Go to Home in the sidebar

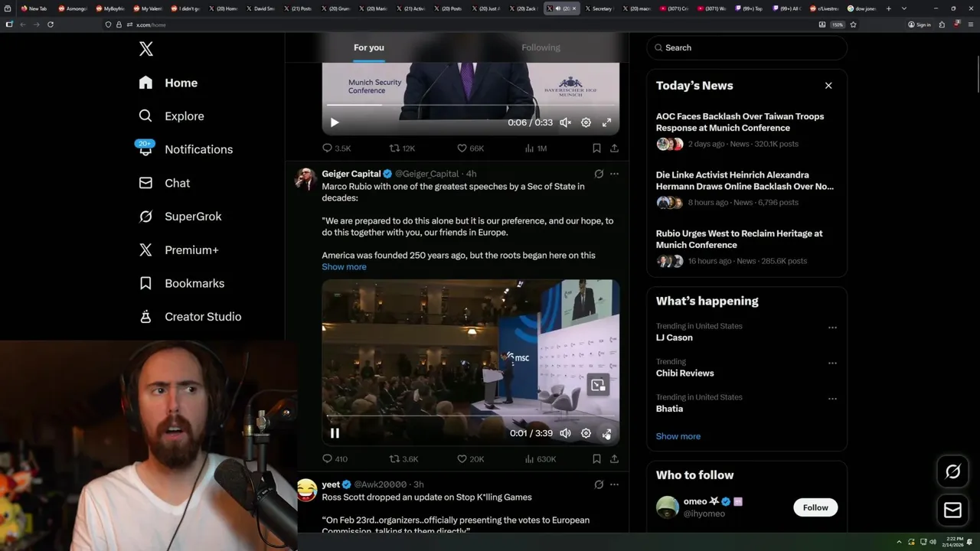tap(168, 83)
